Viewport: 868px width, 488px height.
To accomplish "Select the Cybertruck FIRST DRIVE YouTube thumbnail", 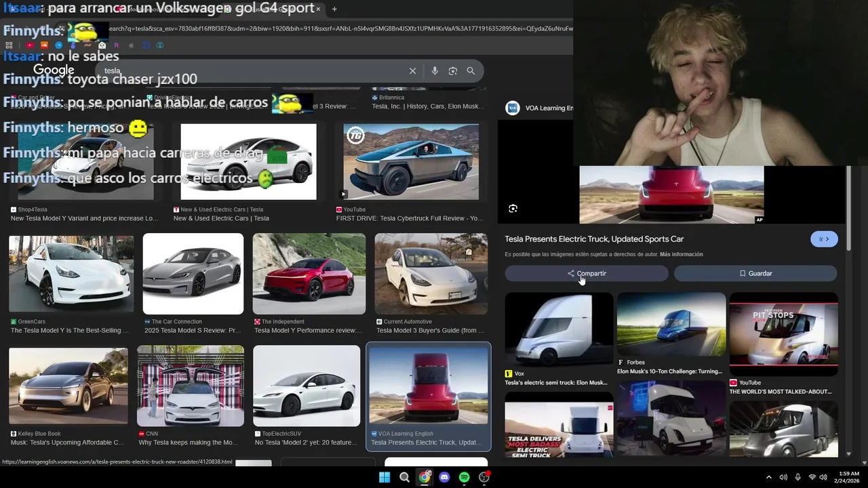I will click(x=411, y=161).
